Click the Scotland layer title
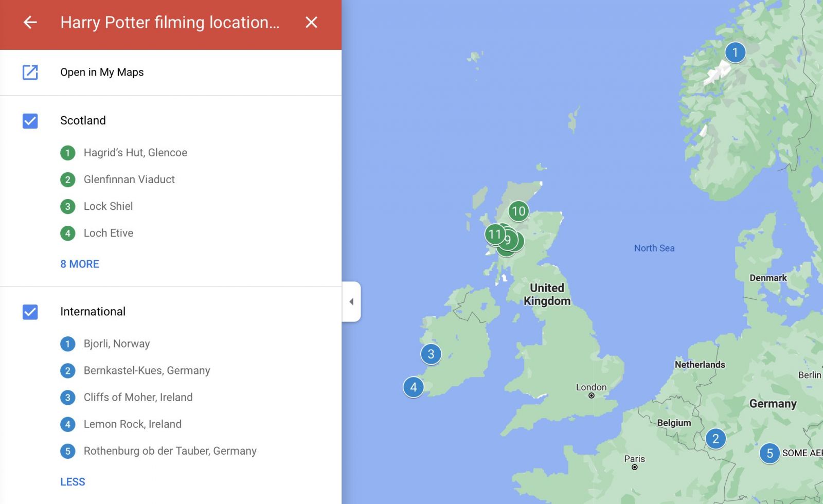 83,120
